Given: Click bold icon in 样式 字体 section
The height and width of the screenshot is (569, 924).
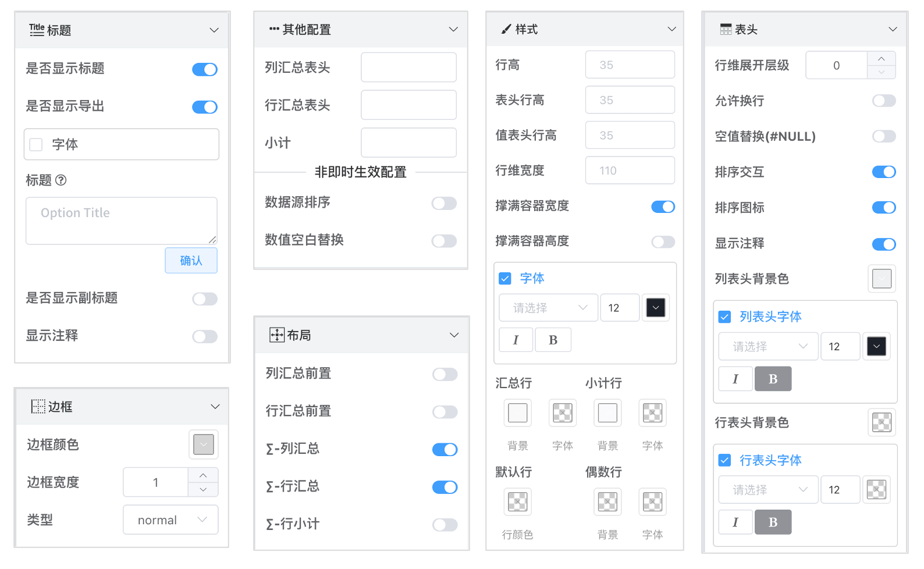Looking at the screenshot, I should click(x=553, y=340).
